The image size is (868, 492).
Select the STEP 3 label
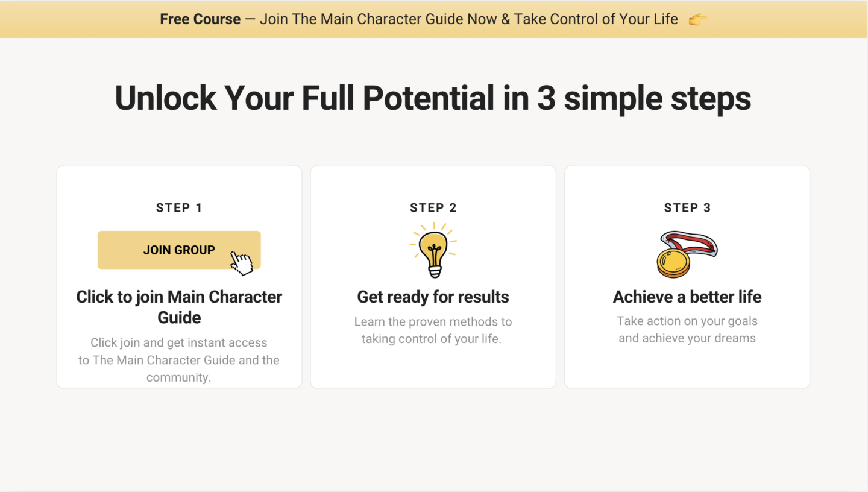687,208
